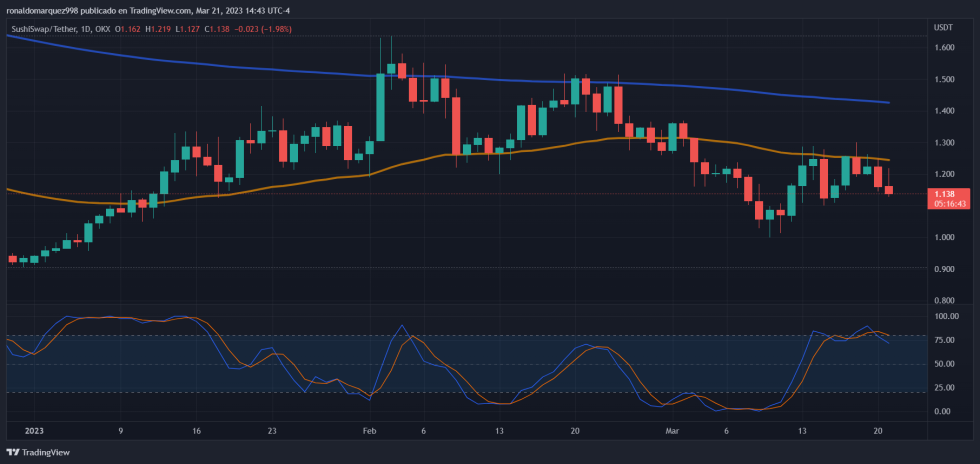Click the last red candlestick on the chart
The width and height of the screenshot is (980, 464).
click(x=889, y=189)
